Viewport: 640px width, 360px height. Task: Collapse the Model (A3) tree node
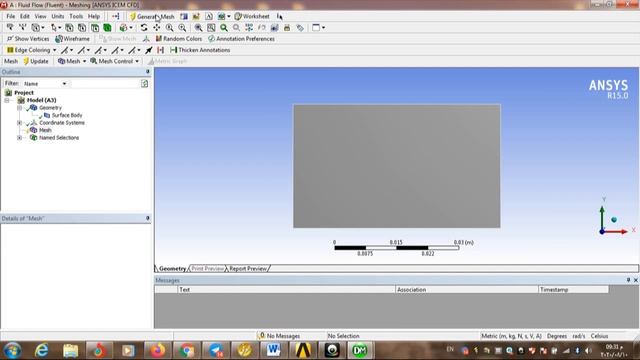[x=7, y=100]
